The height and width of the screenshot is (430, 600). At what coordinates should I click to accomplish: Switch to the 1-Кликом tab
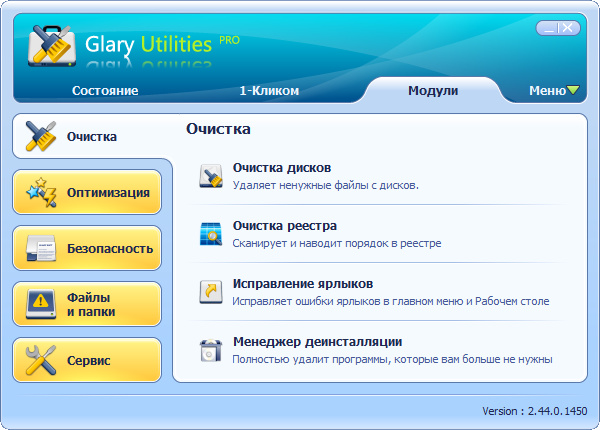pos(269,91)
